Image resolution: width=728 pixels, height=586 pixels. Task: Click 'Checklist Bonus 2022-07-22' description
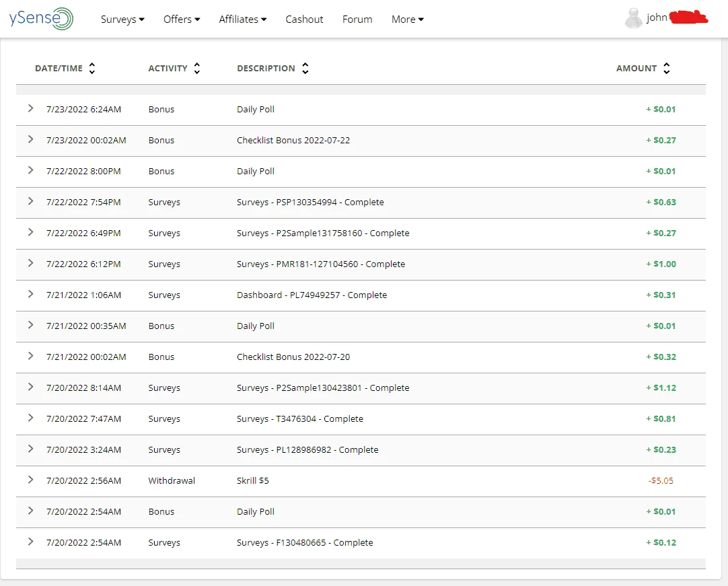(293, 140)
